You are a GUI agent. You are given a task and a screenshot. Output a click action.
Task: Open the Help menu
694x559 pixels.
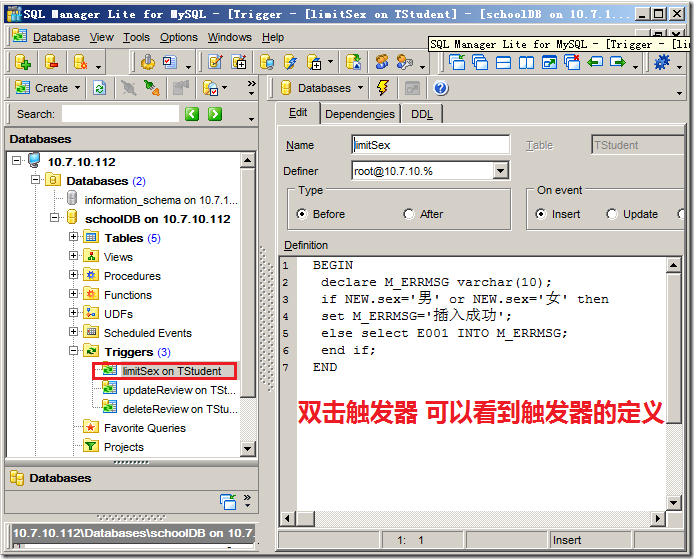point(273,38)
